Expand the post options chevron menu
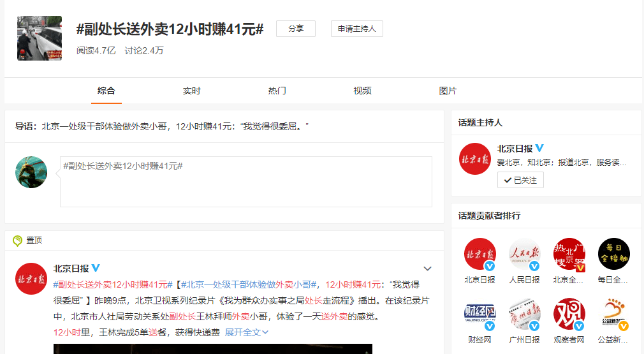The image size is (644, 354). click(x=428, y=269)
